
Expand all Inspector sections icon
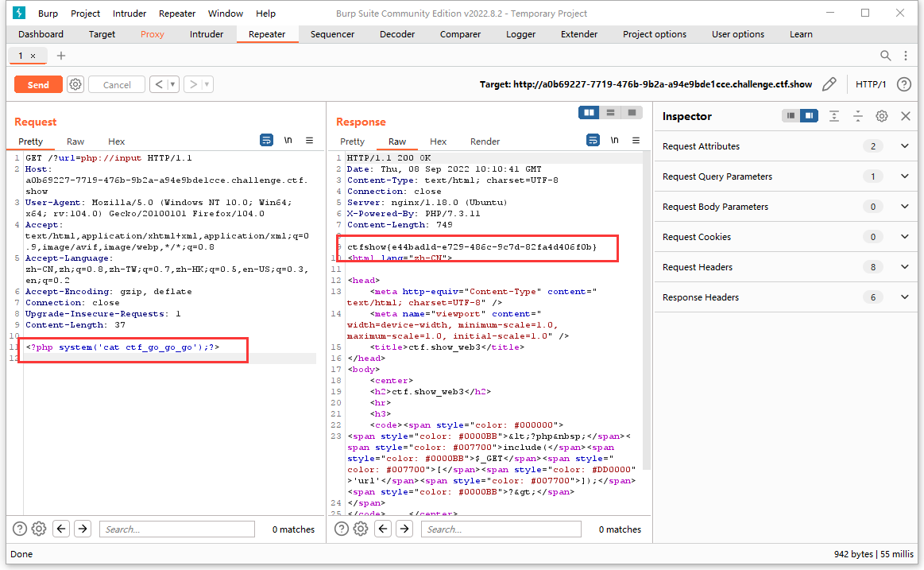click(834, 116)
